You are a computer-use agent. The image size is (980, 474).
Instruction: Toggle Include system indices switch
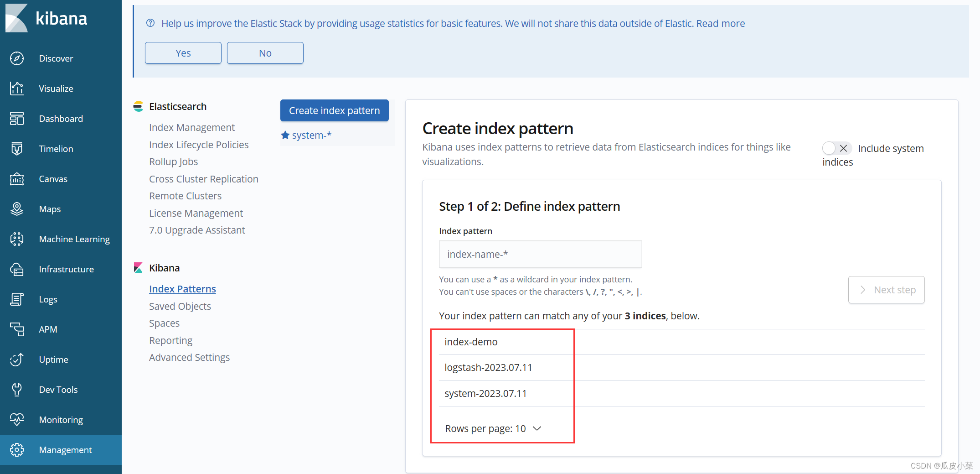[837, 148]
